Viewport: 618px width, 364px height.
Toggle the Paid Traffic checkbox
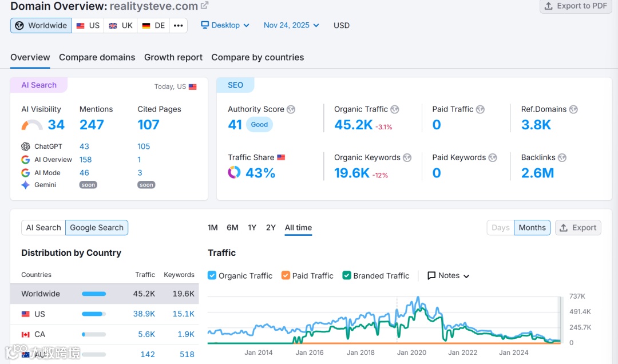286,275
